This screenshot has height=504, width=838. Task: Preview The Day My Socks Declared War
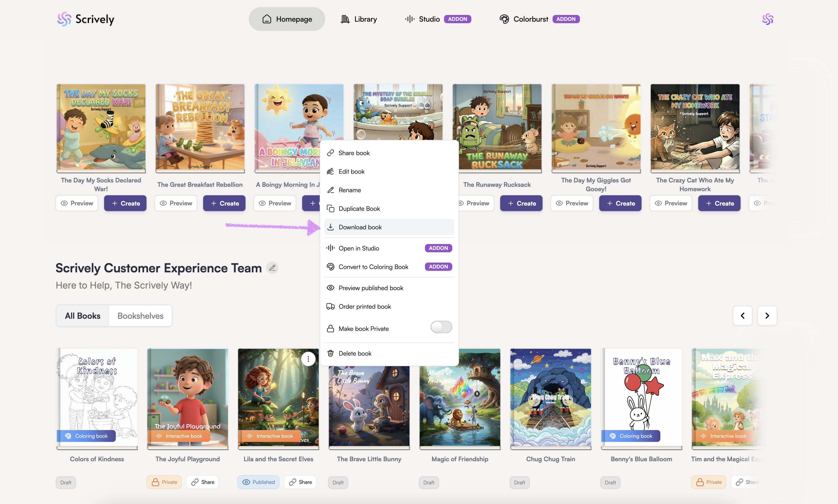(77, 203)
